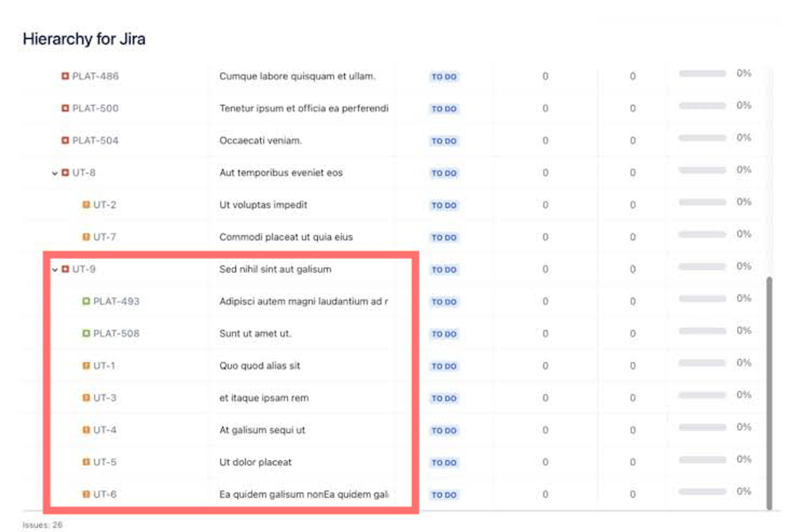Screen dimensions: 810x532
Task: Click summary 'Sunt ut amet ut.'
Action: [255, 334]
